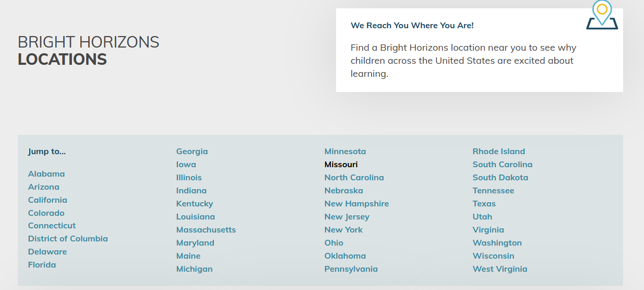Select the Michigan link

click(x=194, y=269)
